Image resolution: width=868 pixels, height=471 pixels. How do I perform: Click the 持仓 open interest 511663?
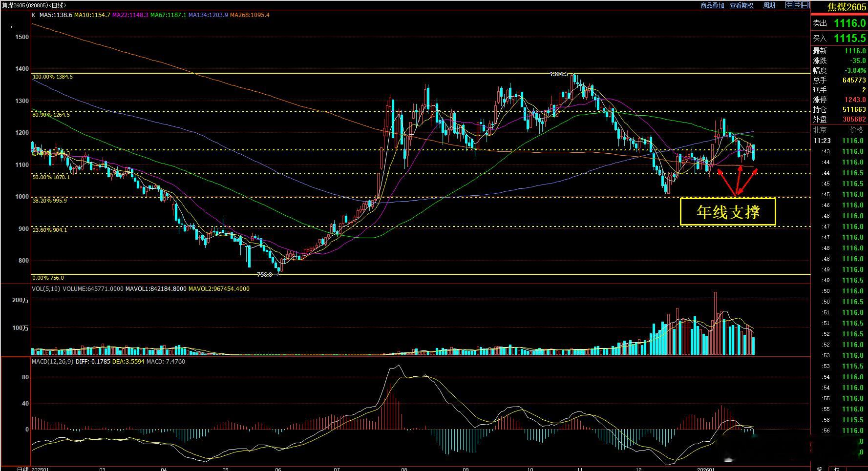[854, 110]
